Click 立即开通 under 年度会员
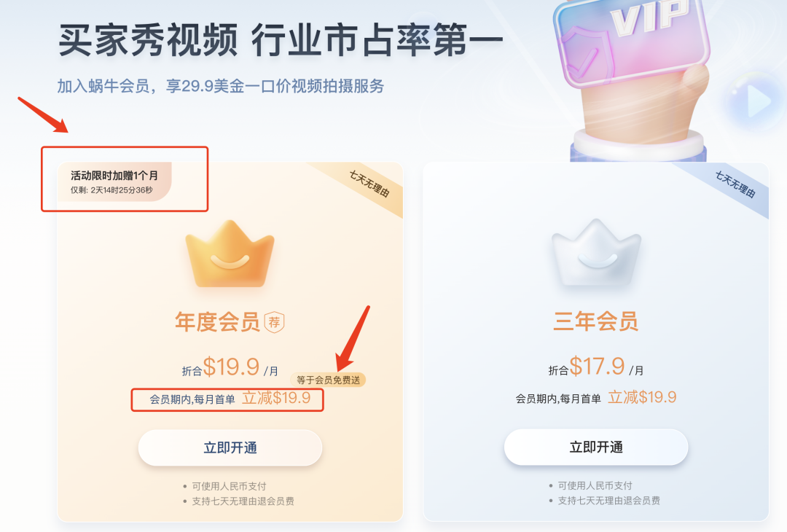The image size is (787, 532). pyautogui.click(x=230, y=447)
